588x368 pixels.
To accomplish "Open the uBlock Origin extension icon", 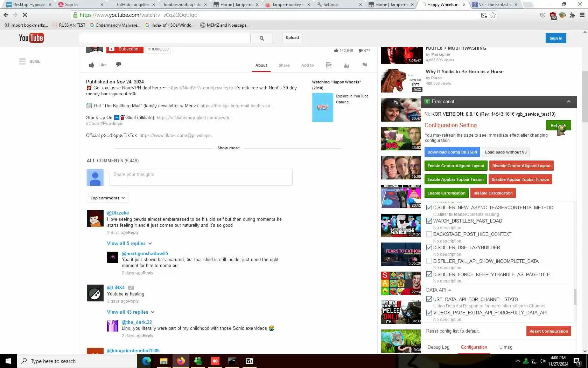I will (553, 15).
